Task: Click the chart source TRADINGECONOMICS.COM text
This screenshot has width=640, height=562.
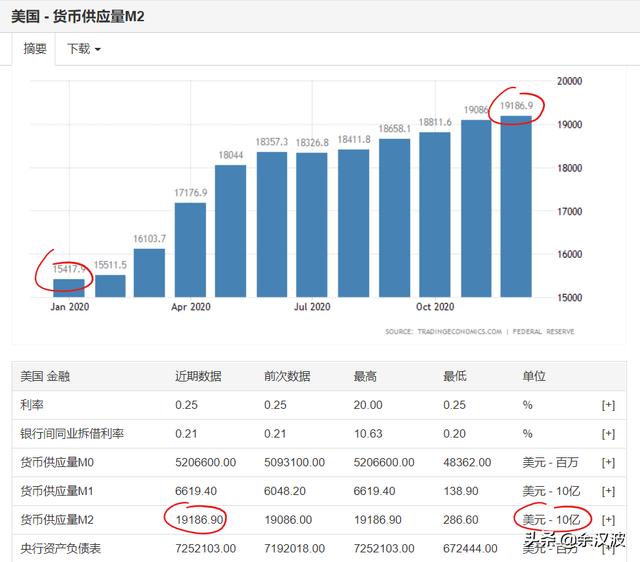Action: [x=460, y=332]
